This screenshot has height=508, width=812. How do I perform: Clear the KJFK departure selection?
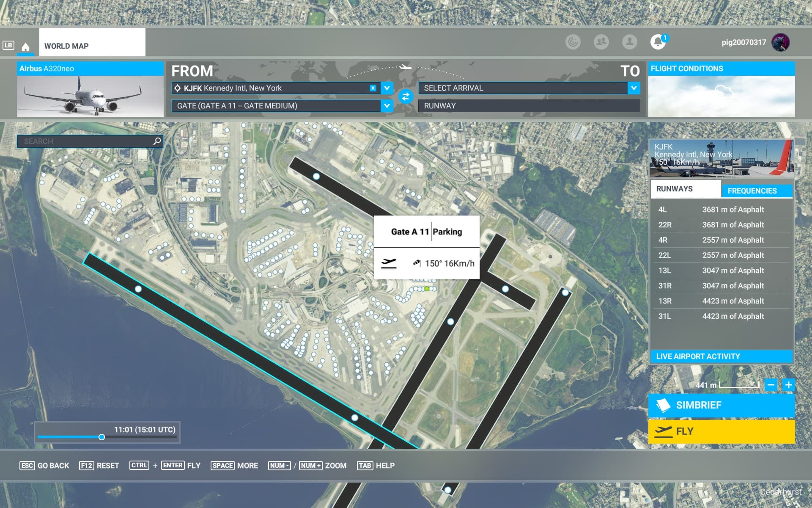pyautogui.click(x=373, y=88)
